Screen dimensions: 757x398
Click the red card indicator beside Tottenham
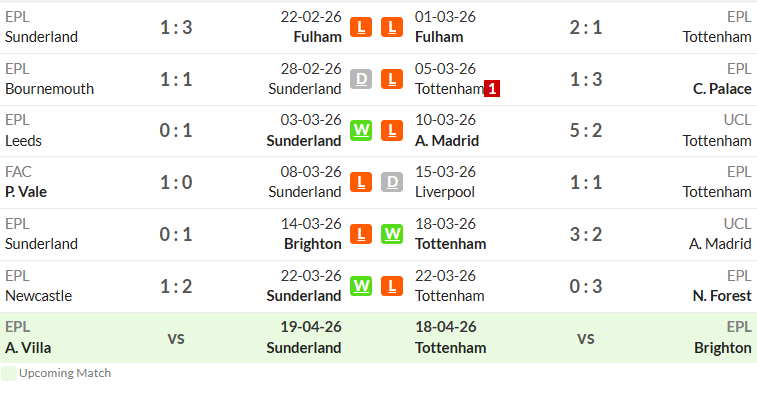(492, 89)
